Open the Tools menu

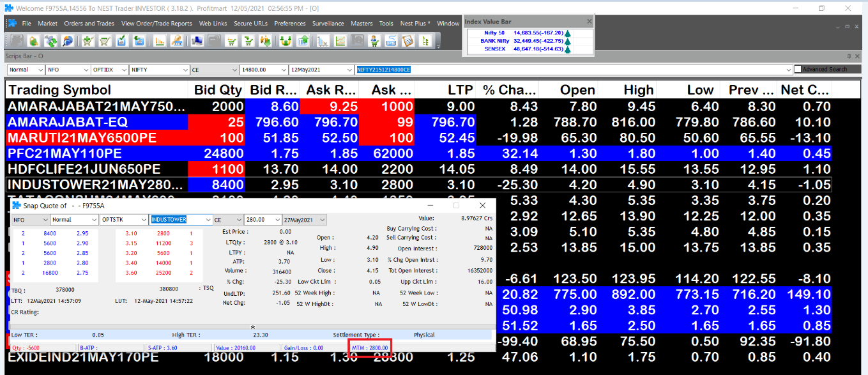[x=386, y=24]
